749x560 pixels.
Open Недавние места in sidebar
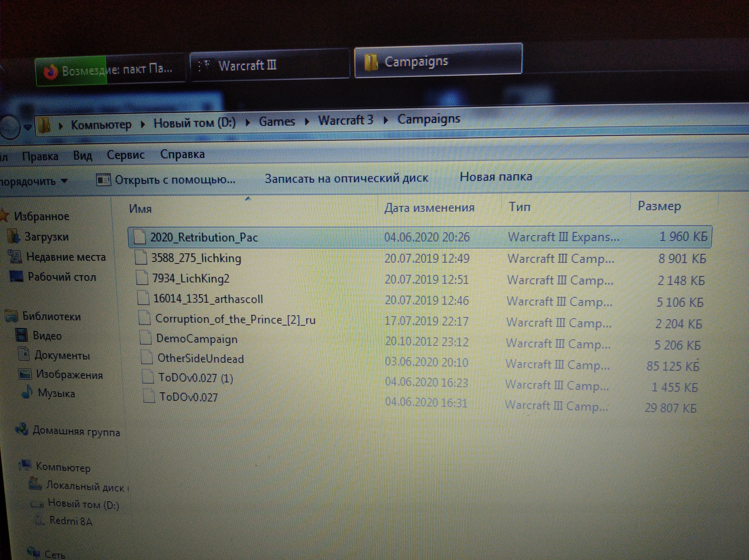pyautogui.click(x=66, y=257)
